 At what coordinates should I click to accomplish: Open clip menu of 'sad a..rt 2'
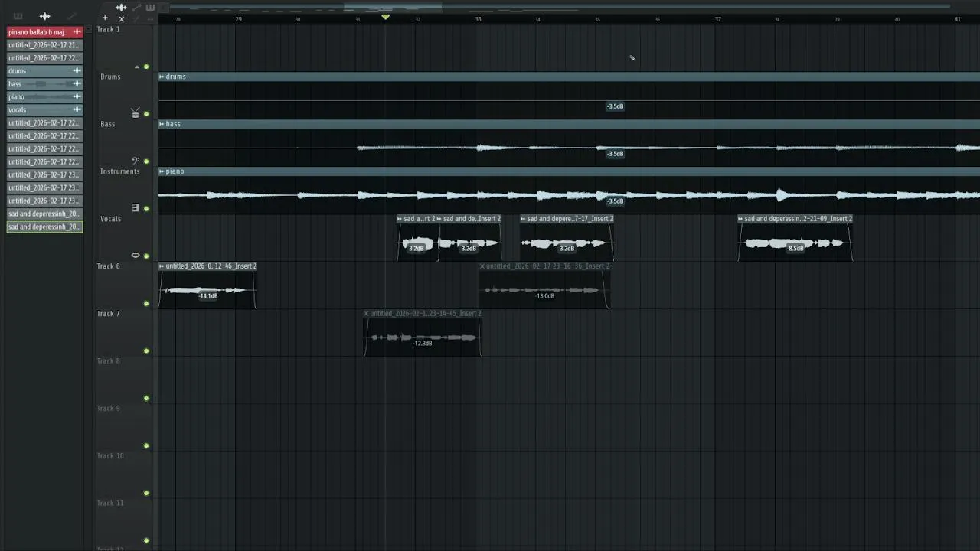(400, 219)
